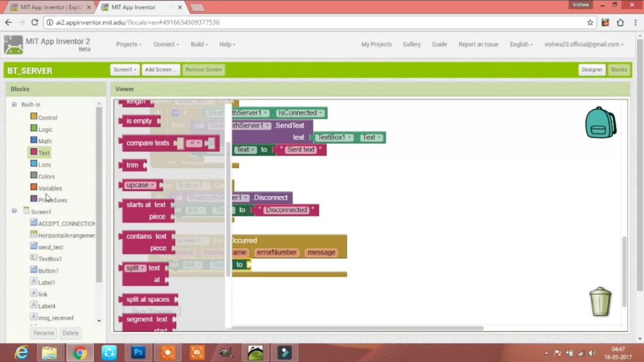Click Remove Screen button
Screen dimensions: 644x362
(x=203, y=69)
